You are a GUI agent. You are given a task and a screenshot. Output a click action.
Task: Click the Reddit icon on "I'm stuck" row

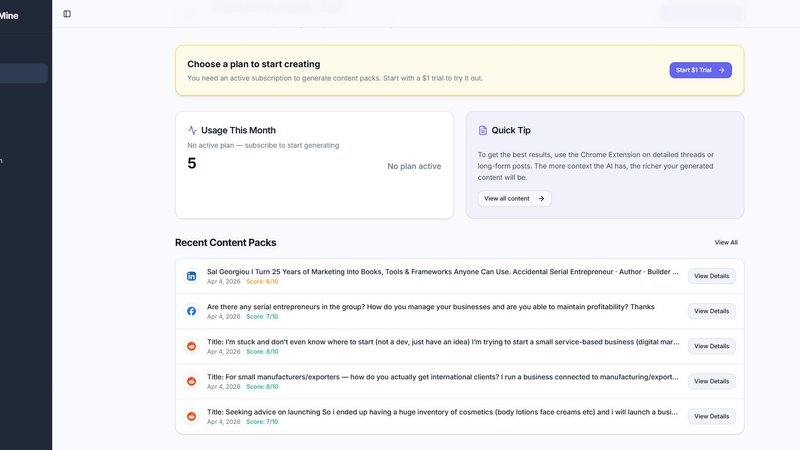tap(191, 346)
